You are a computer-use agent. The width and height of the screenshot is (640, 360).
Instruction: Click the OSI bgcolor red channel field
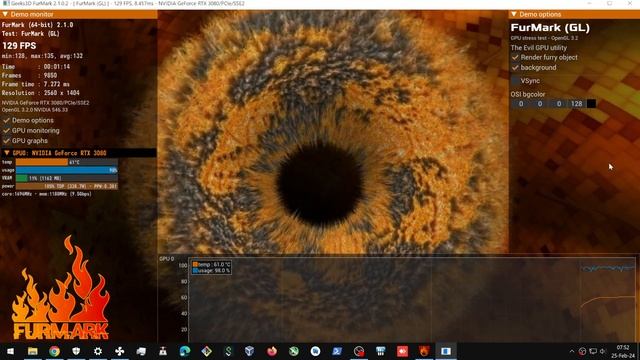(521, 104)
